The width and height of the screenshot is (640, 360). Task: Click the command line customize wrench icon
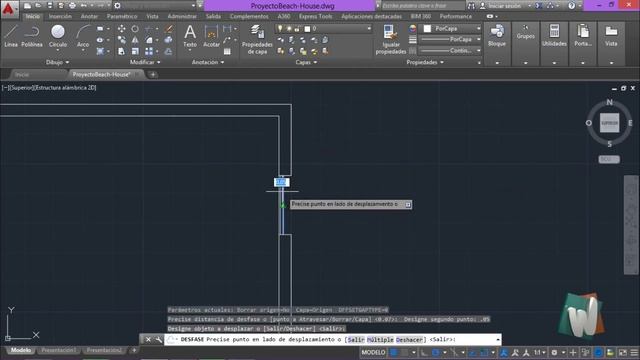point(158,340)
